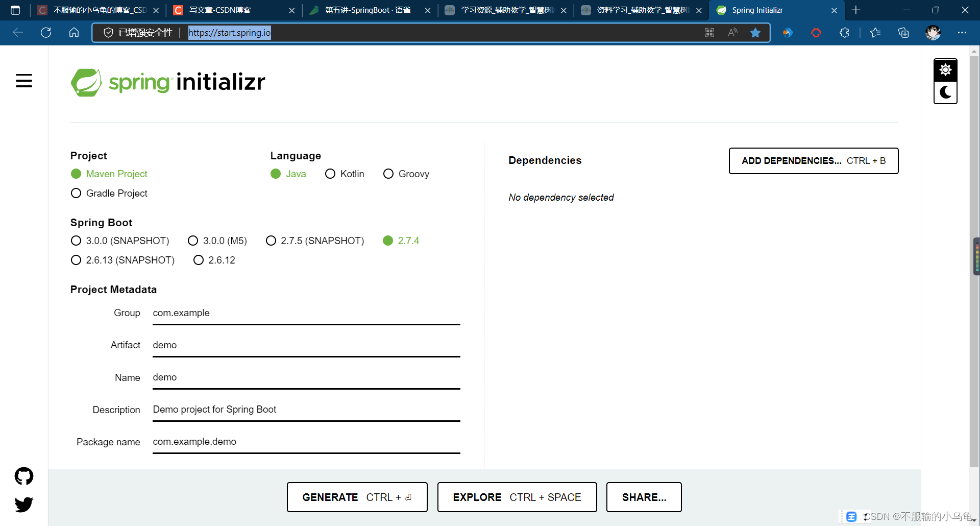The height and width of the screenshot is (526, 980).
Task: Select Kotlin language option
Action: [x=345, y=174]
